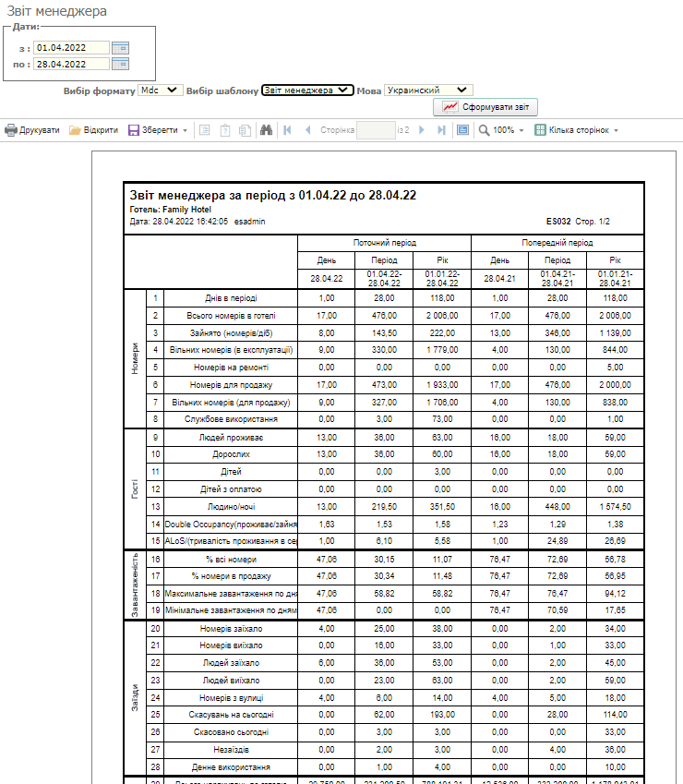Viewport: 683px width, 784px height.
Task: Open the language dropdown Украинский
Action: [428, 90]
